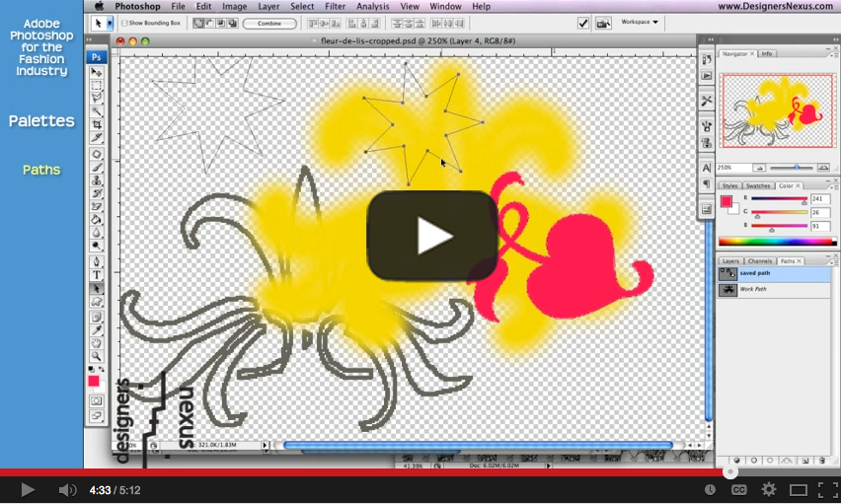Click the navigator zoom slider handle
841x504 pixels.
pos(797,168)
